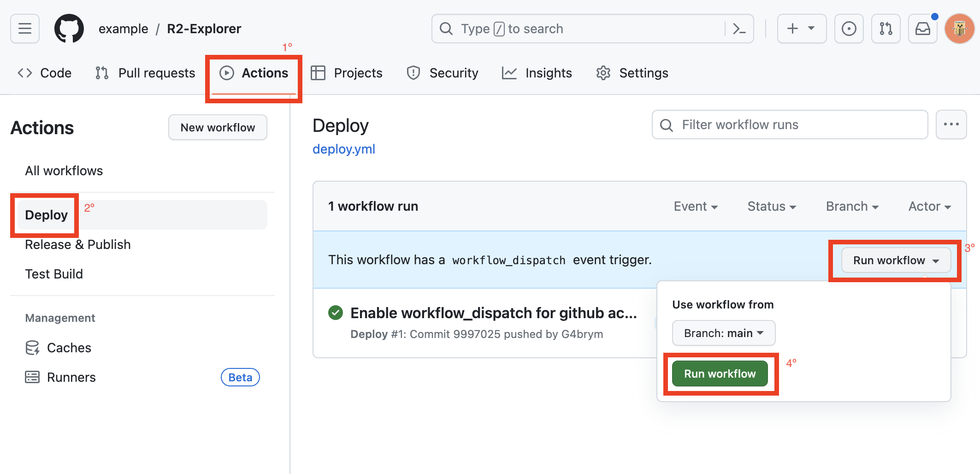Open the example owner link
This screenshot has height=474, width=980.
coord(123,29)
